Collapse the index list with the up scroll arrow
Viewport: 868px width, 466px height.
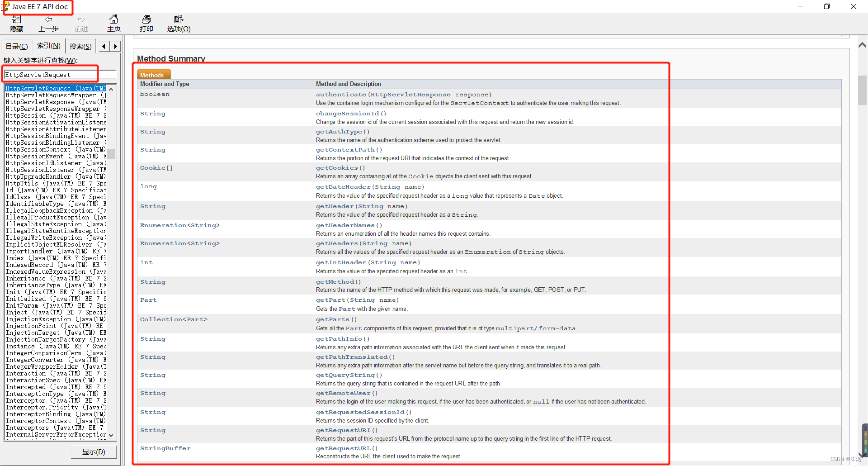(111, 89)
